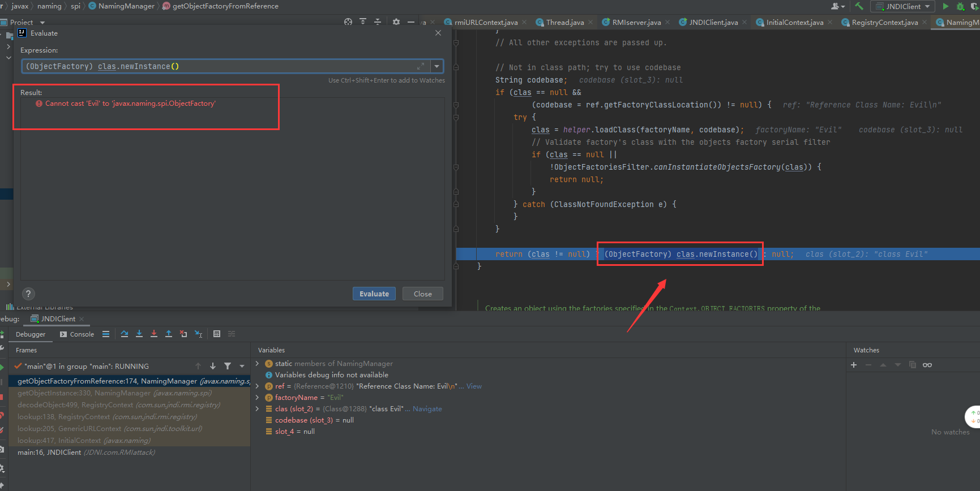
Task: Select the previous frame up arrow
Action: (198, 366)
